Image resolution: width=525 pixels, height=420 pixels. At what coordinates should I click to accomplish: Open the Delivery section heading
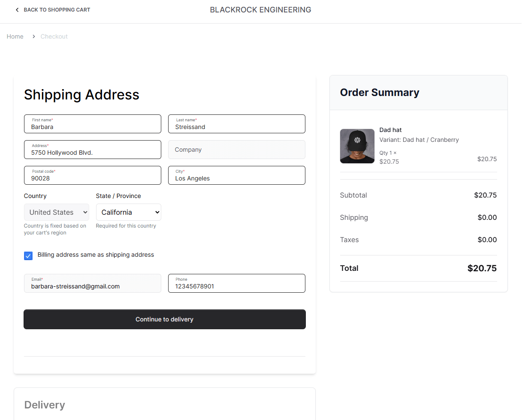(45, 405)
